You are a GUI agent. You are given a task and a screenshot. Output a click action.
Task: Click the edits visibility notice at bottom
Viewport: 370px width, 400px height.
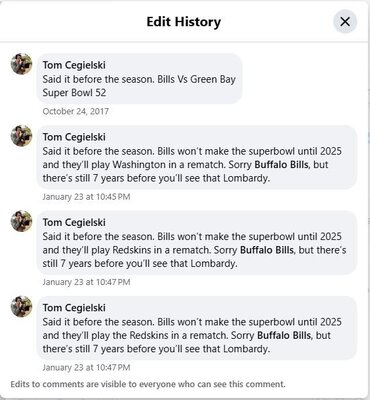point(148,384)
